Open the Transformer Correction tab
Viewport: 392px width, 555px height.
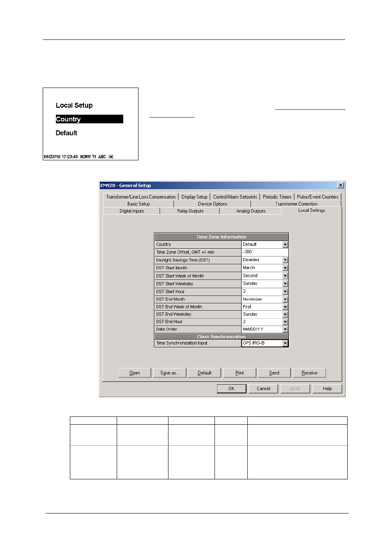click(x=296, y=204)
